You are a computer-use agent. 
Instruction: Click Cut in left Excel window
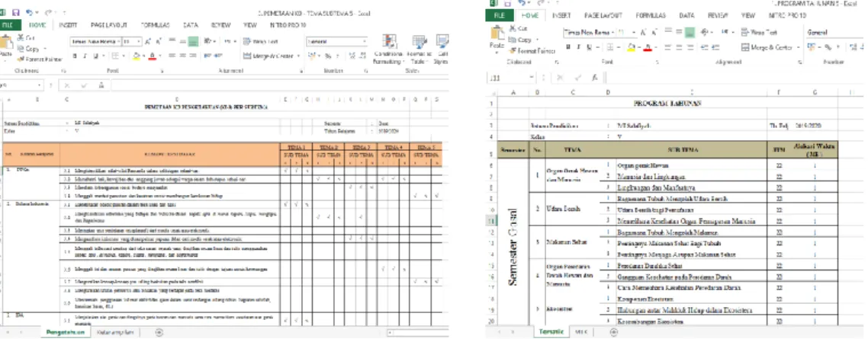point(27,37)
